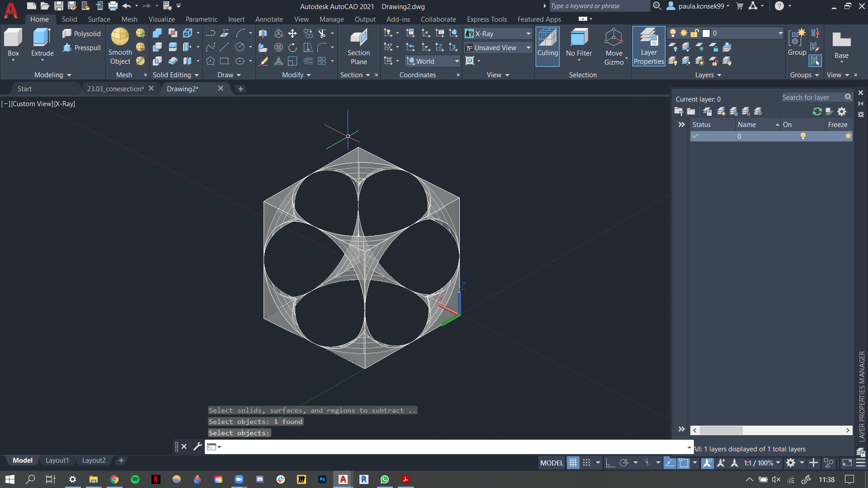Click Photoshop icon in taskbar
Screen dimensions: 868x488
(322, 480)
